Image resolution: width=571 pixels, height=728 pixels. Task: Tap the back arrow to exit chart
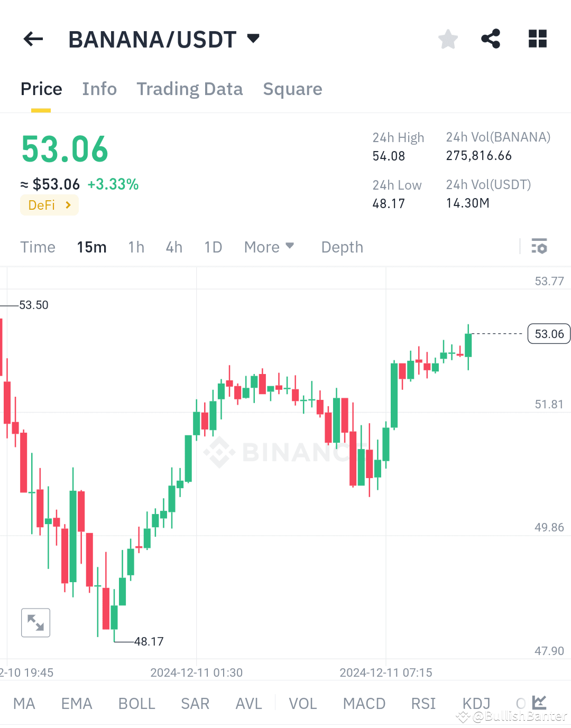pos(33,39)
